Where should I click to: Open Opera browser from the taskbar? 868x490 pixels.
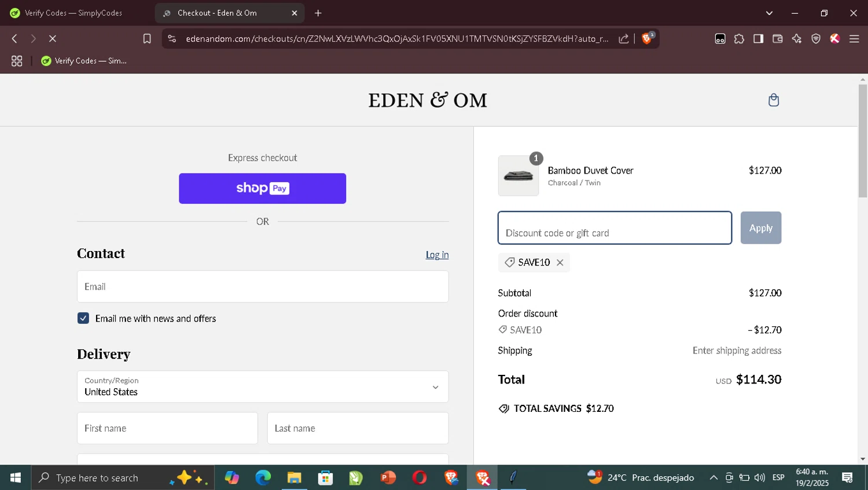pos(420,477)
